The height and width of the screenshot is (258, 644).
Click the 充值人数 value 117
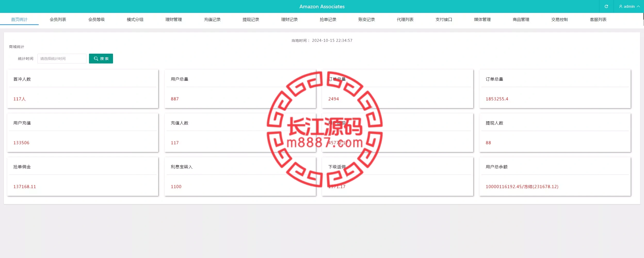point(175,143)
